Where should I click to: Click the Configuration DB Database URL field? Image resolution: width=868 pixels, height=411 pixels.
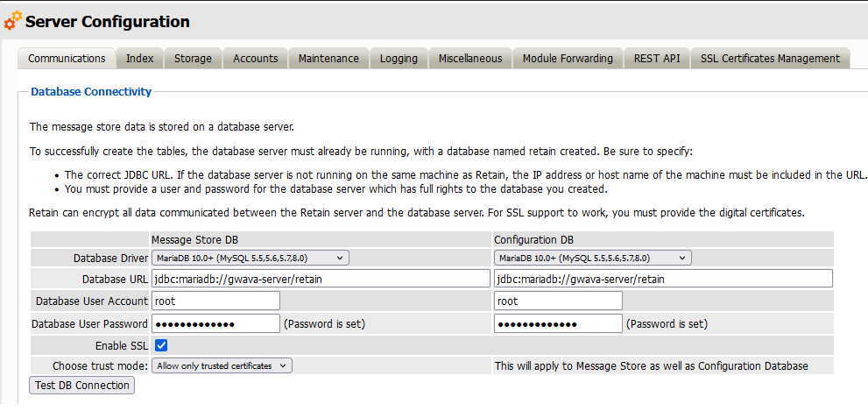point(663,279)
